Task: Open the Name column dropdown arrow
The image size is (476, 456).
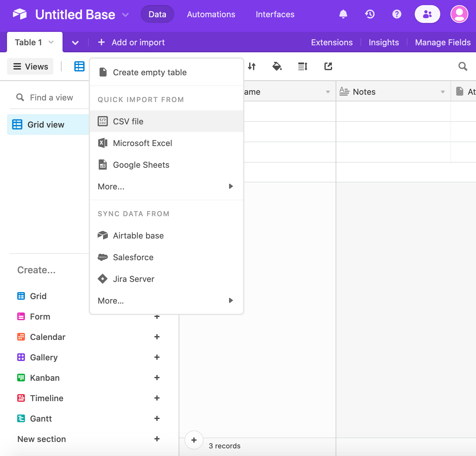Action: point(328,92)
